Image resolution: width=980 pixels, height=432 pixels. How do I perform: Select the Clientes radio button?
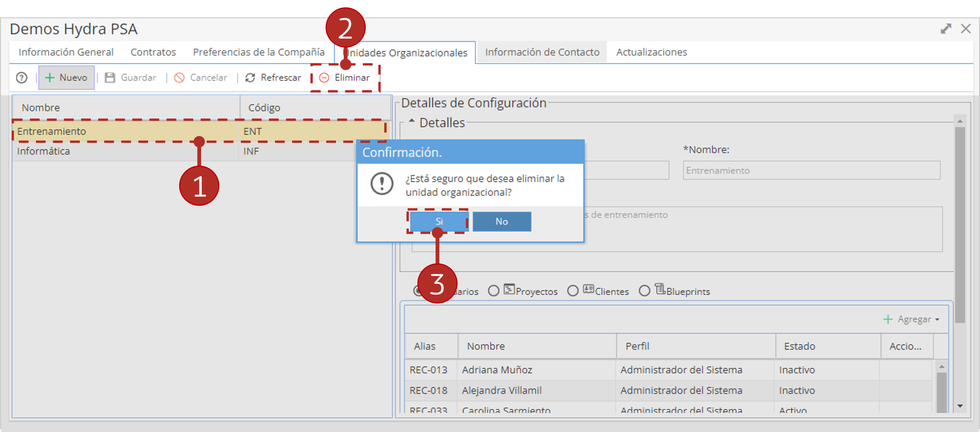pyautogui.click(x=573, y=291)
